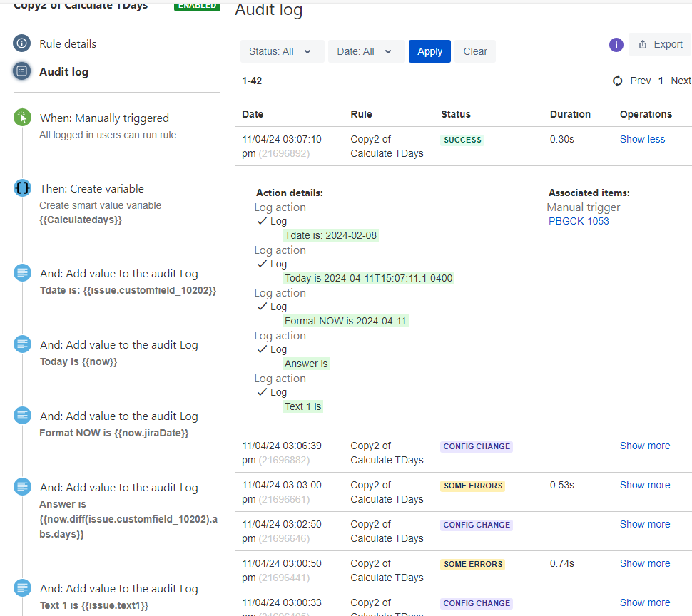Select the Create variable braces icon
Viewport: 692px width, 616px height.
[22, 188]
